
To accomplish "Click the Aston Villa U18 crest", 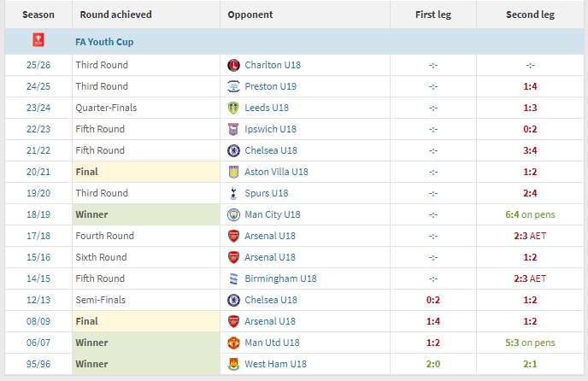I will [233, 172].
